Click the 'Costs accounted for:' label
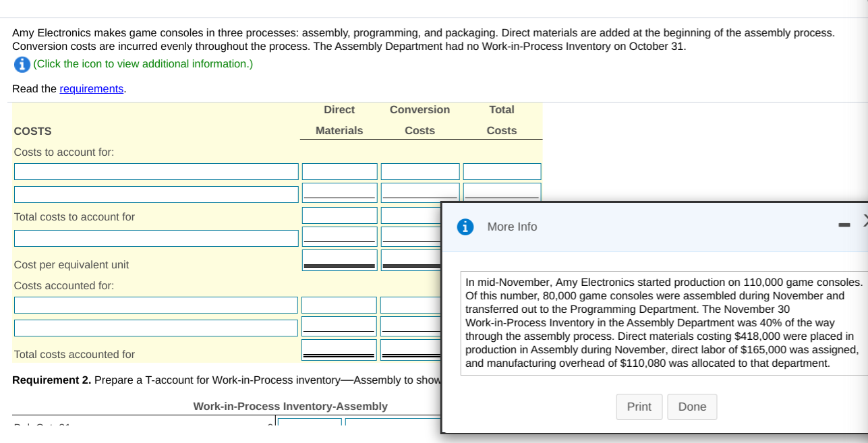Image resolution: width=868 pixels, height=443 pixels. [x=64, y=286]
